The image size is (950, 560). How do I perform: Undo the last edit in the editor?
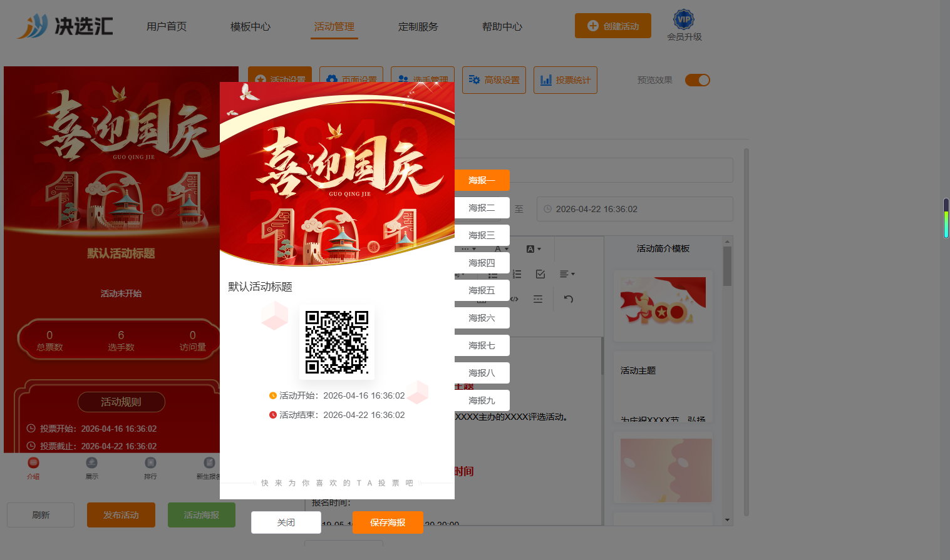click(568, 299)
